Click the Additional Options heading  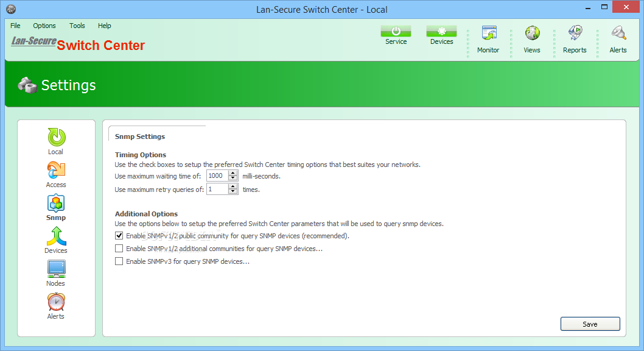click(x=146, y=214)
